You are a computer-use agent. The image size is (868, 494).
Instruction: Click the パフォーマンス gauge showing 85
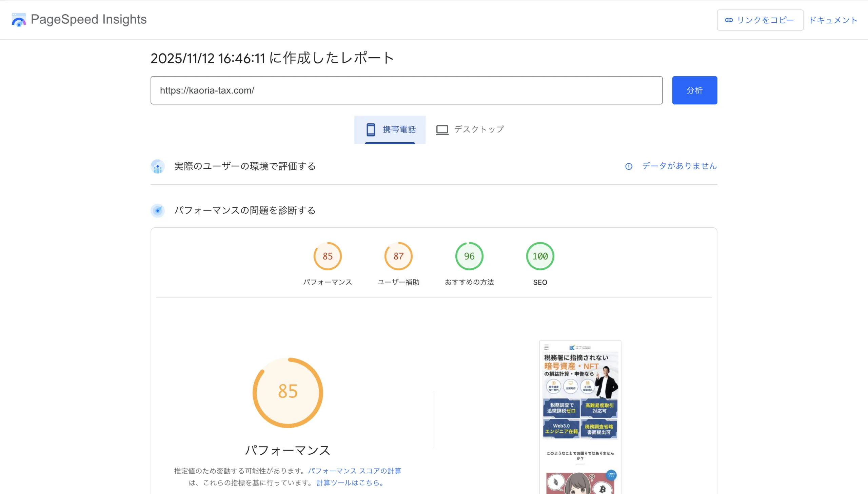(x=327, y=256)
